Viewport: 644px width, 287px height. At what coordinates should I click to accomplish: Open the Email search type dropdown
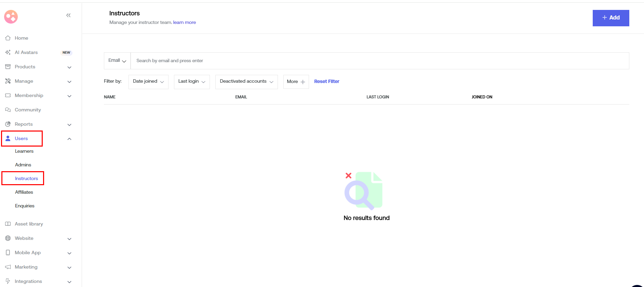click(x=117, y=61)
